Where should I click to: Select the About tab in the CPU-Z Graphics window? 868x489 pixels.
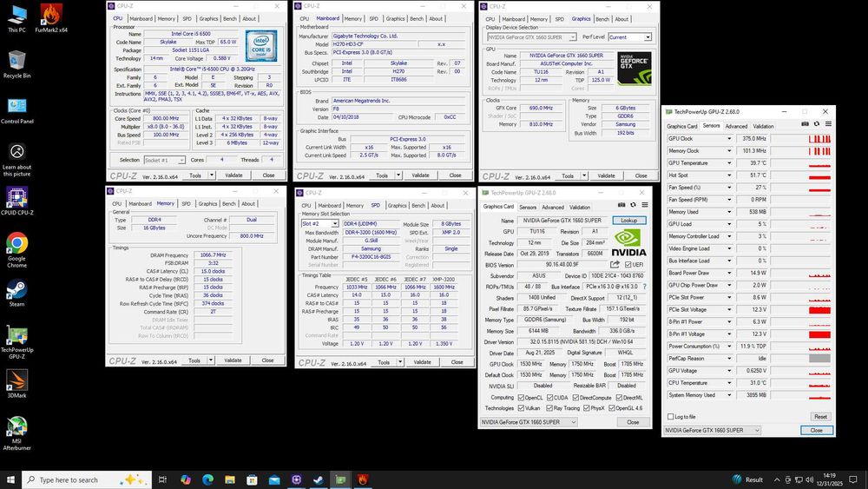pyautogui.click(x=621, y=19)
